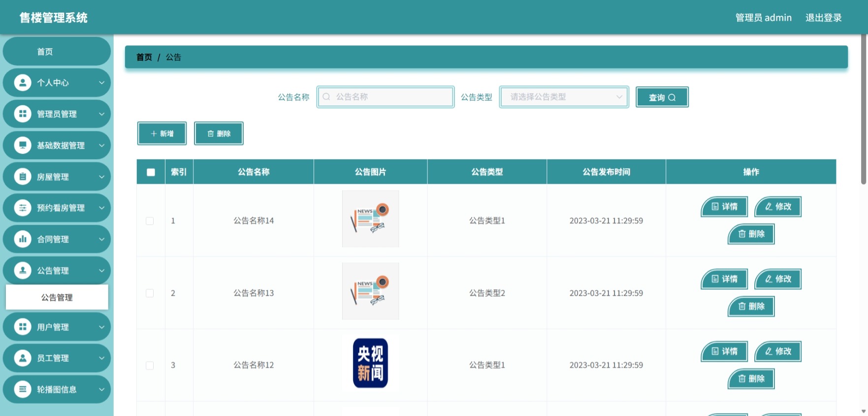Image resolution: width=868 pixels, height=416 pixels.
Task: Expand the 个人中心 menu chevron
Action: point(101,83)
